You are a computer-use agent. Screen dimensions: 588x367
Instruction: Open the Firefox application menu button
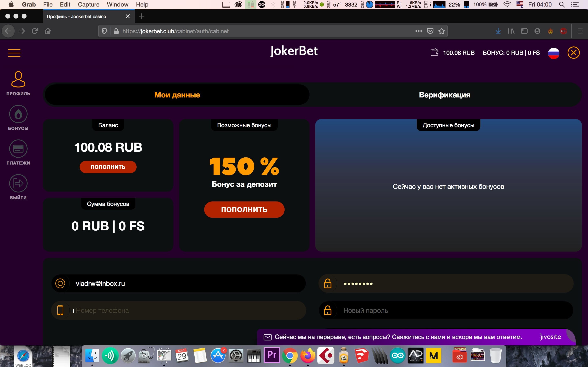(x=580, y=31)
